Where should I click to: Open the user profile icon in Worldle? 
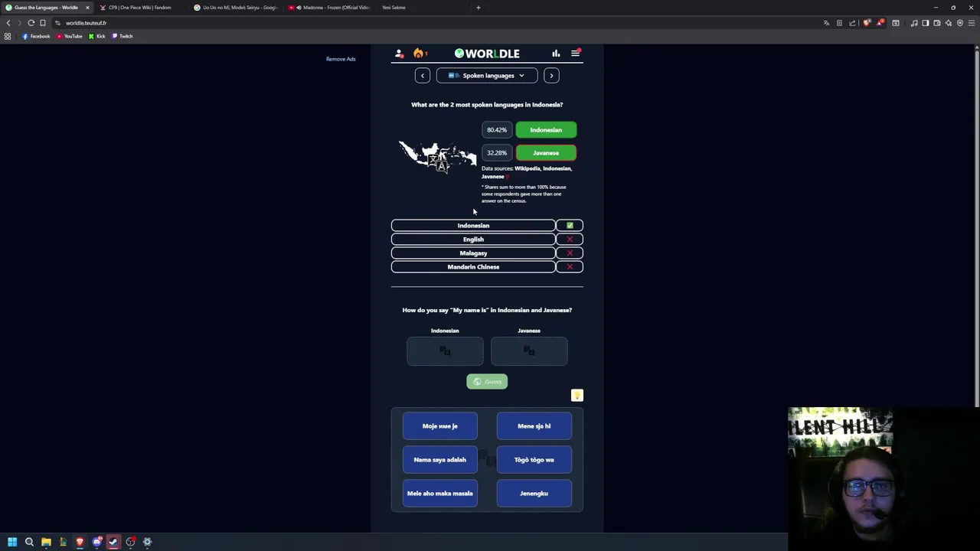(399, 54)
